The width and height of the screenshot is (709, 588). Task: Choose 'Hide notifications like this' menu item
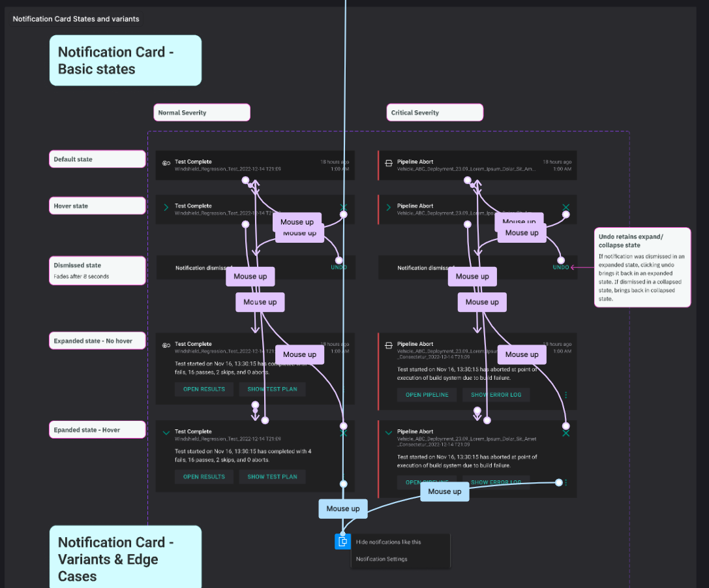[388, 542]
